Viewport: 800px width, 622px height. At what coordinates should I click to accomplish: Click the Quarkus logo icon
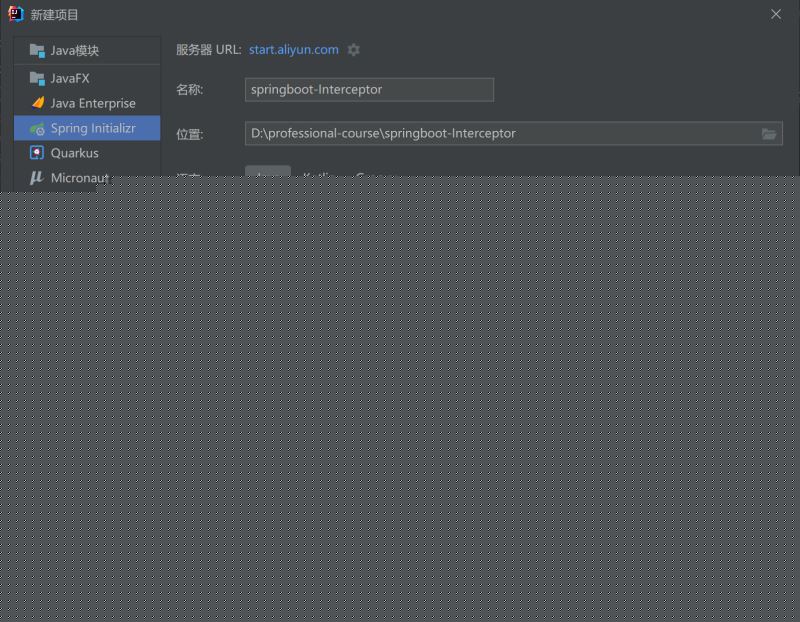pyautogui.click(x=37, y=153)
